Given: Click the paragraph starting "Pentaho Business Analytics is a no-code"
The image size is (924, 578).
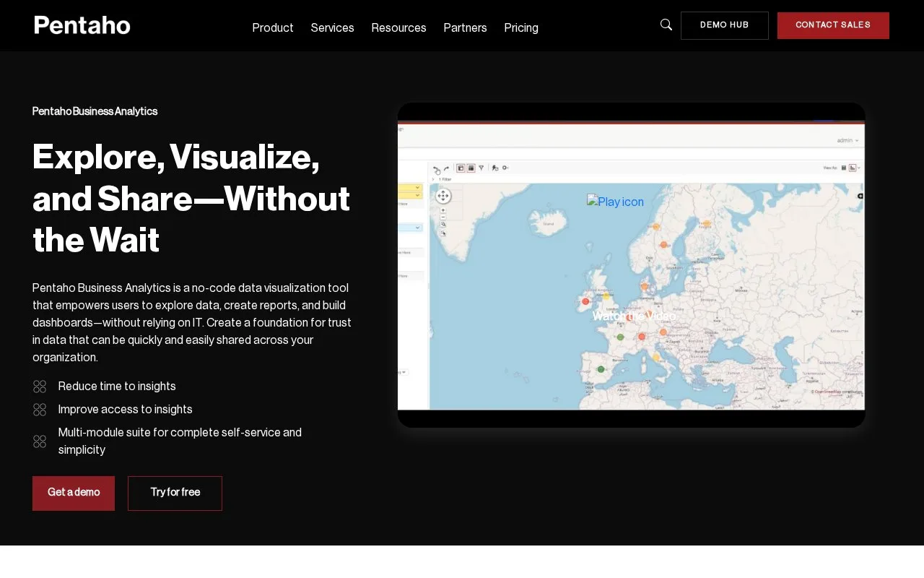Looking at the screenshot, I should point(192,322).
